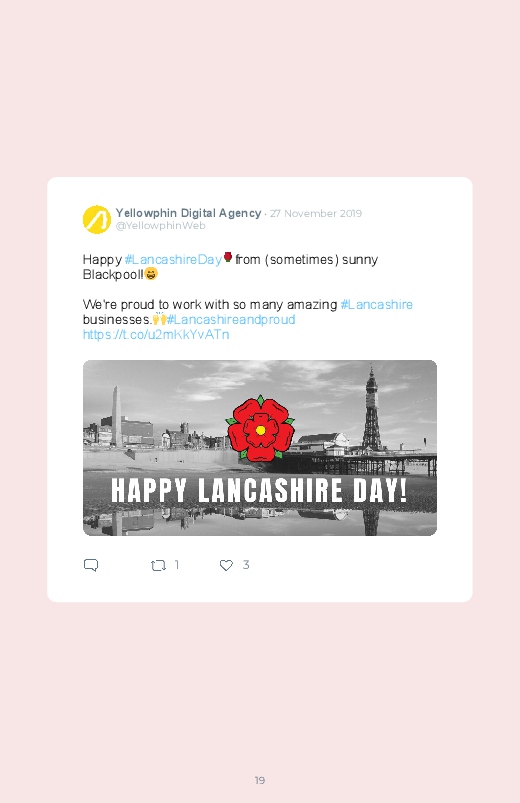520x803 pixels.
Task: Open the t.co/u2mKkYvATn link
Action: point(156,334)
